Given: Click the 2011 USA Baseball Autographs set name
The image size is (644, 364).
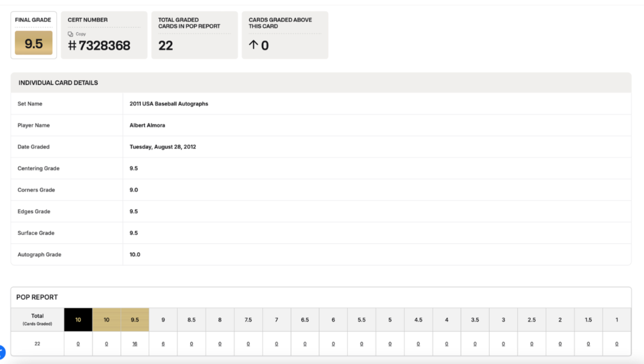Looking at the screenshot, I should tap(168, 104).
